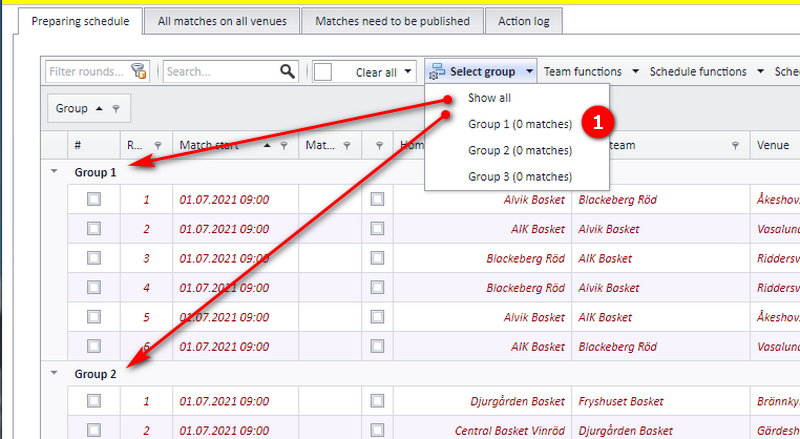Tick the left checkbox for Group 1 round 4

(x=94, y=287)
